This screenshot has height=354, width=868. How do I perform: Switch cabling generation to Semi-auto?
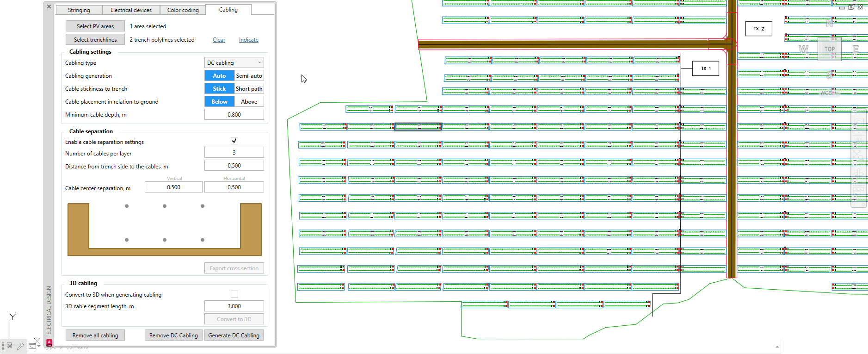click(x=249, y=76)
